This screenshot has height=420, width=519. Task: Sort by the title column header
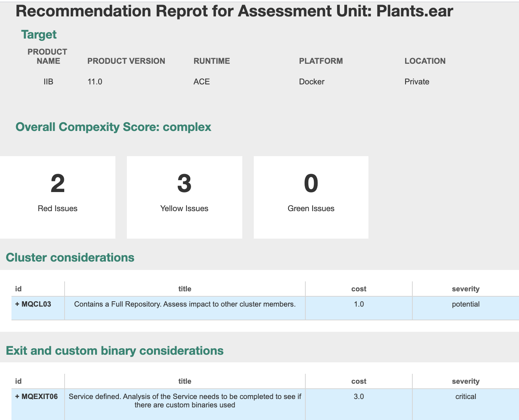(x=185, y=289)
